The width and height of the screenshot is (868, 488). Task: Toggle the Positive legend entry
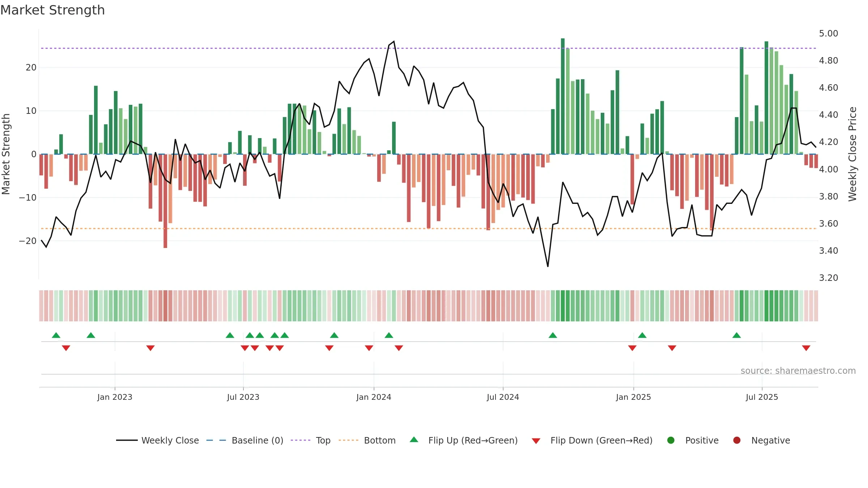tap(693, 440)
